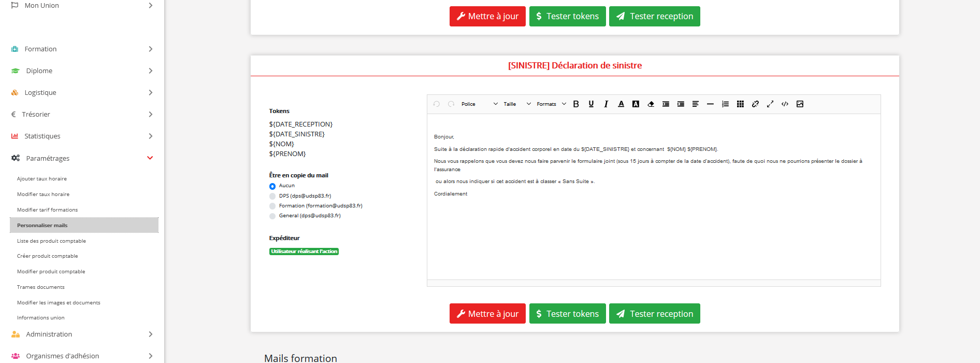This screenshot has width=980, height=363.
Task: Pick the text color tool
Action: tap(621, 104)
